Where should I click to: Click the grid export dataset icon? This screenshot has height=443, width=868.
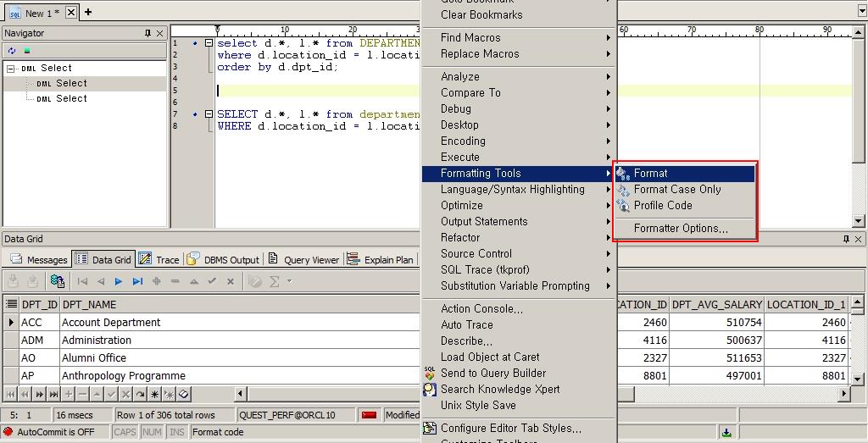coord(57,281)
